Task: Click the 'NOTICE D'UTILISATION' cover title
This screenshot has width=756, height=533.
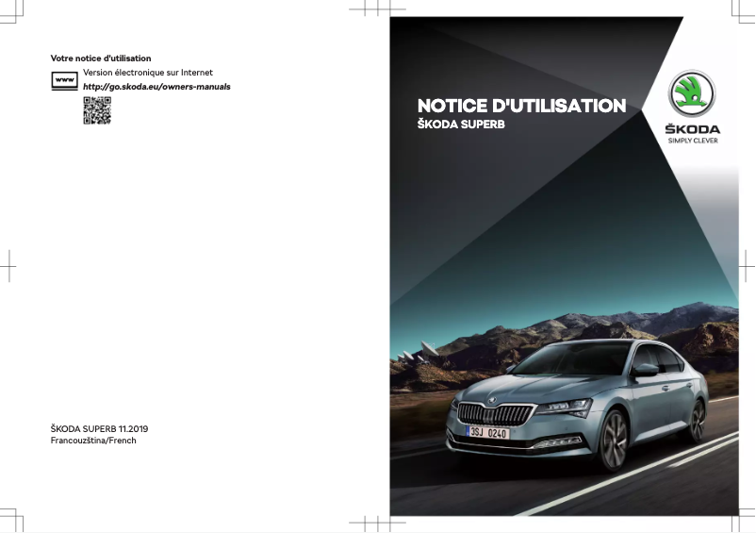Action: tap(521, 106)
